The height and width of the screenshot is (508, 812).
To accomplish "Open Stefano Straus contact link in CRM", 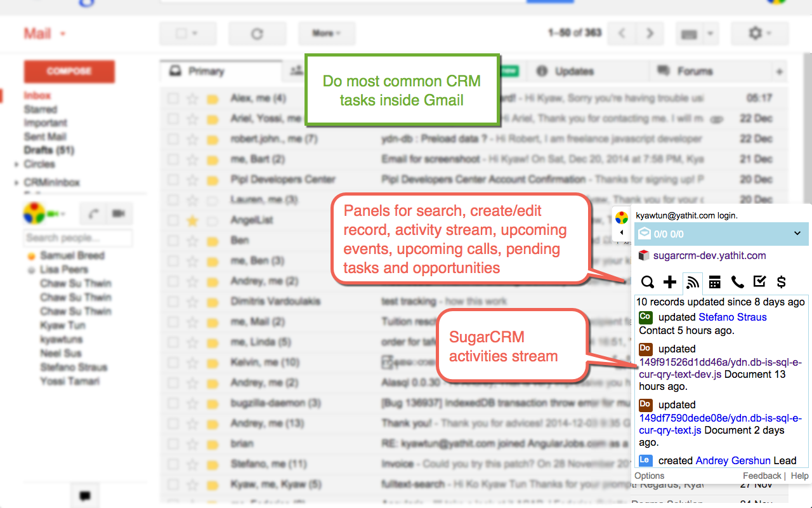I will tap(733, 317).
